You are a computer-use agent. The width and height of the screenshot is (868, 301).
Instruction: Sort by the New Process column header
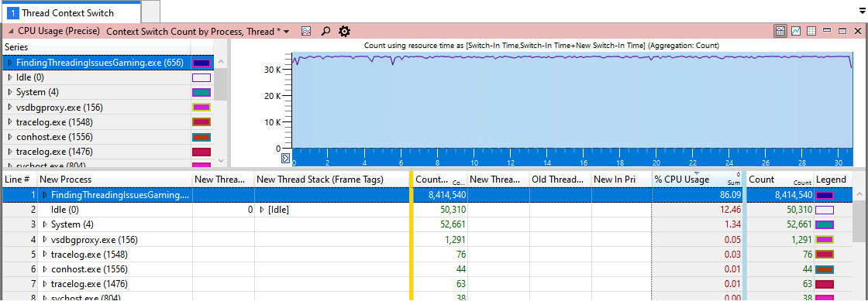coord(115,180)
